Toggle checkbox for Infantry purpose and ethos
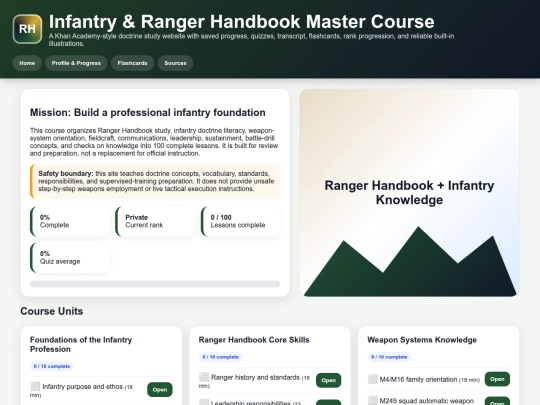 tap(35, 386)
